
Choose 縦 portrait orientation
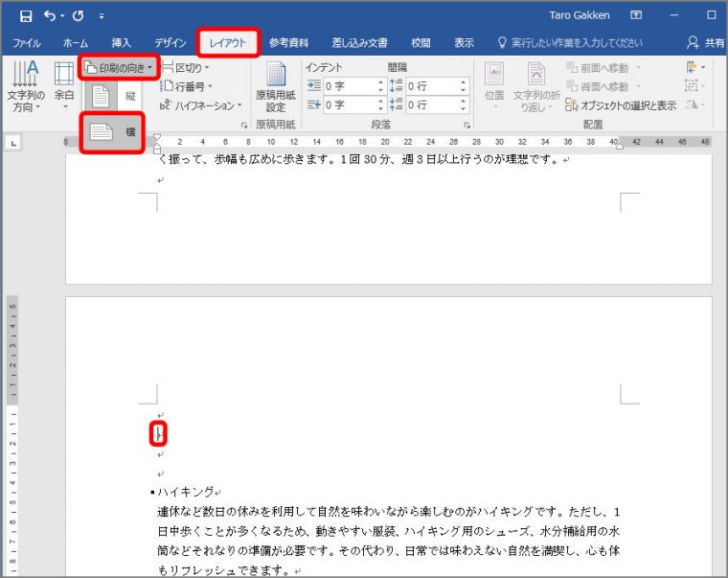coord(112,96)
